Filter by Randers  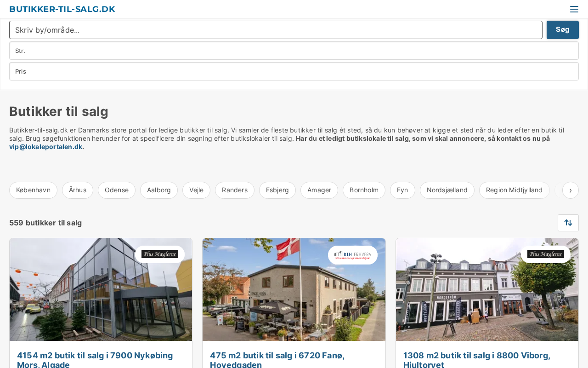pyautogui.click(x=235, y=190)
